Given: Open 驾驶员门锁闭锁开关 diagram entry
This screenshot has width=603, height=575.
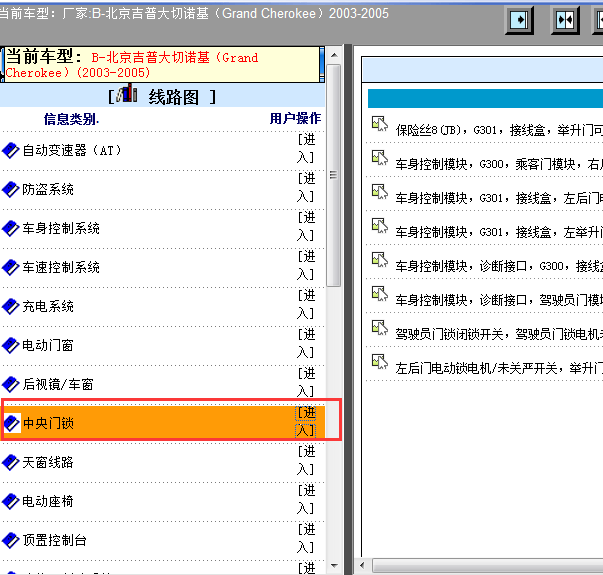Looking at the screenshot, I should (499, 334).
